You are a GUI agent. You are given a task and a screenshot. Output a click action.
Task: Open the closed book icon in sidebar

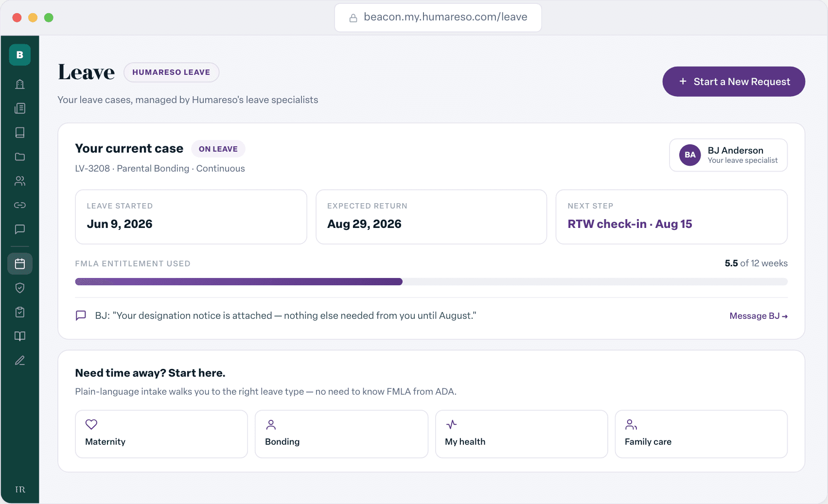point(20,133)
